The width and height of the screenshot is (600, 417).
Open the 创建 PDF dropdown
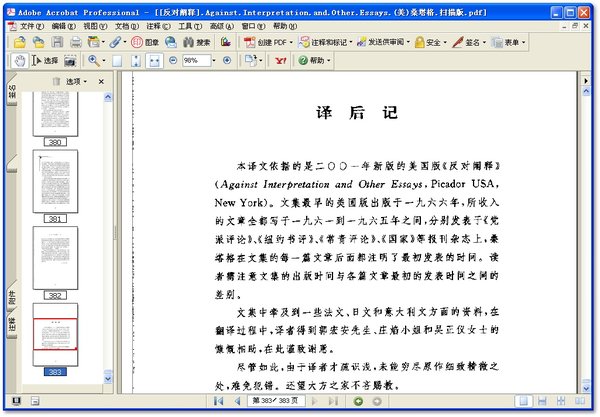(x=269, y=42)
